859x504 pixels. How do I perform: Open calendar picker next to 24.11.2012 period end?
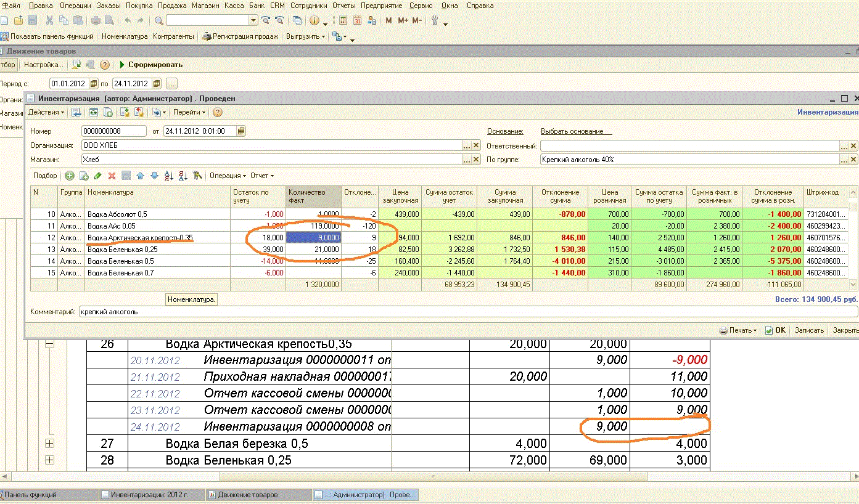(157, 83)
